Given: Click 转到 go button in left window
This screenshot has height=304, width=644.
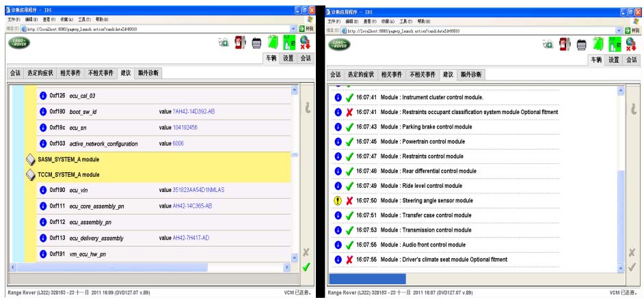Looking at the screenshot, I should [x=306, y=29].
